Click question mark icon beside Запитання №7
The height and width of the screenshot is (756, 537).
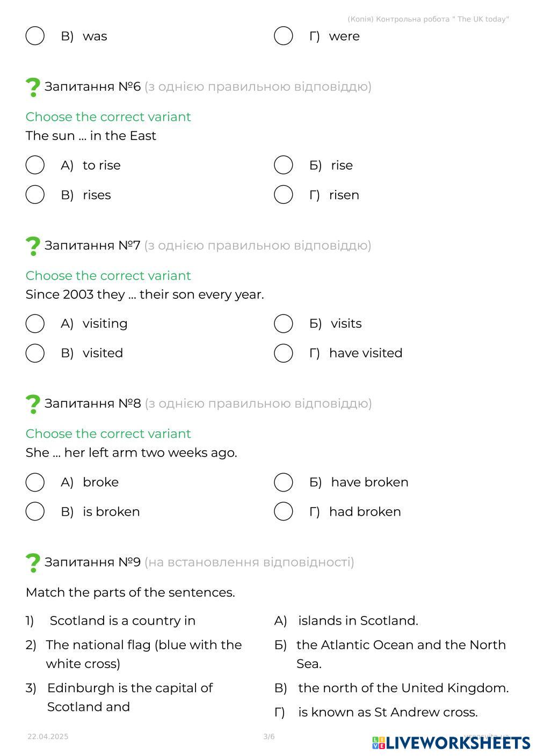click(33, 246)
